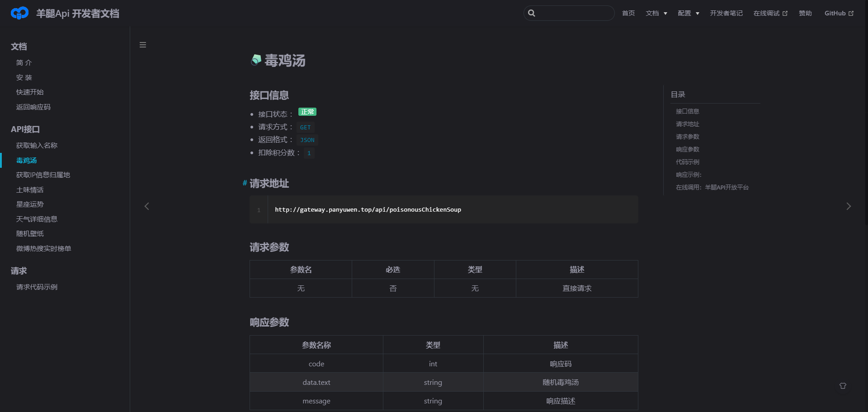868x412 pixels.
Task: Go to next page arrow
Action: coord(849,206)
